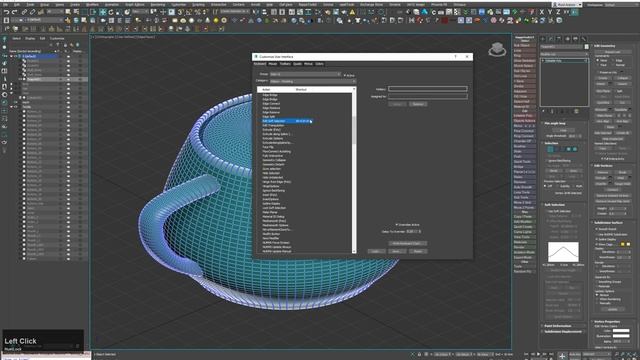Switch to the Mouse tab
The height and width of the screenshot is (360, 640).
coord(272,64)
